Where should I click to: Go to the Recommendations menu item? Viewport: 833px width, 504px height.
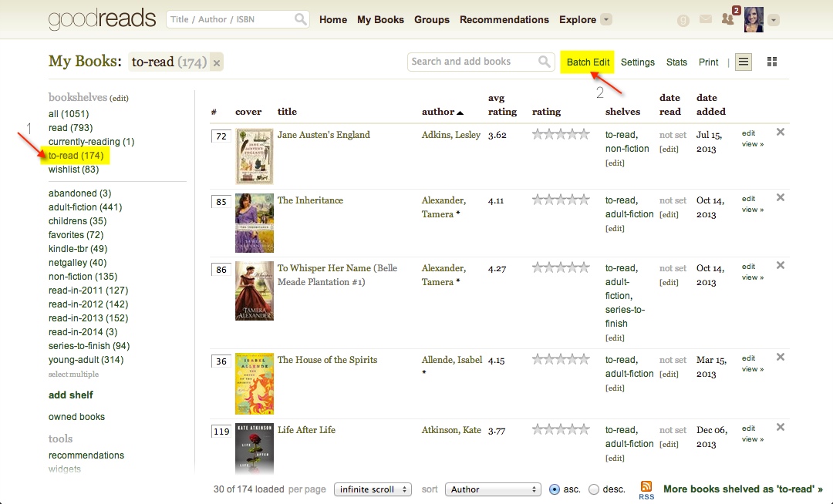pos(504,19)
